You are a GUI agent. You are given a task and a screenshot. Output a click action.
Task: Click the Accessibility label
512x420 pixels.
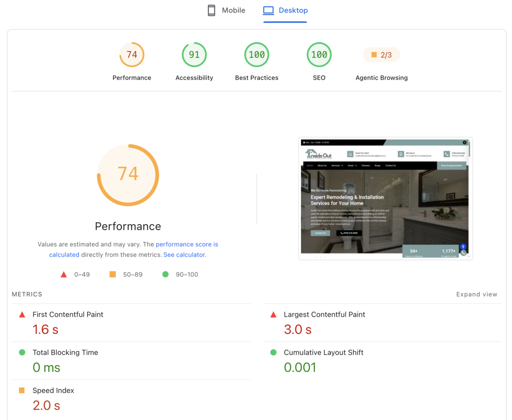pos(194,78)
